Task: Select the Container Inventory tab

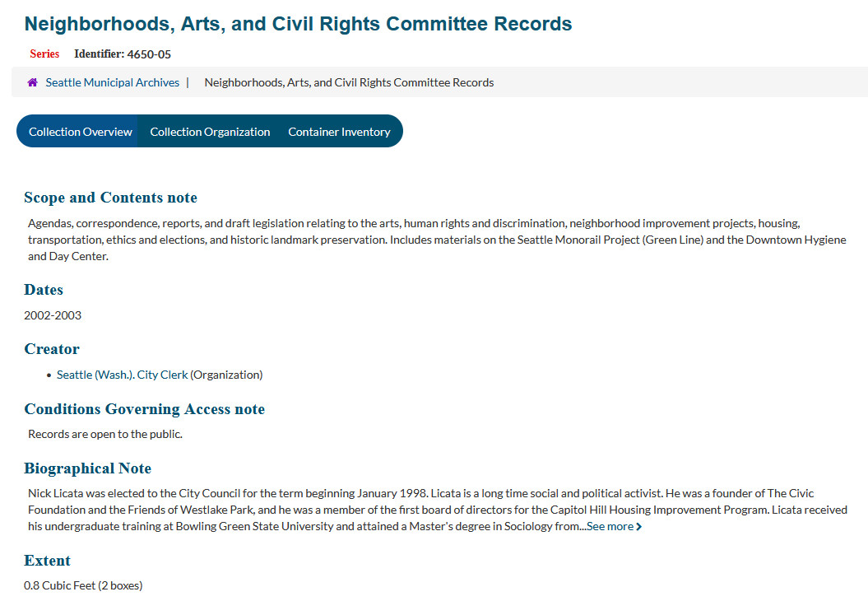Action: (x=339, y=132)
